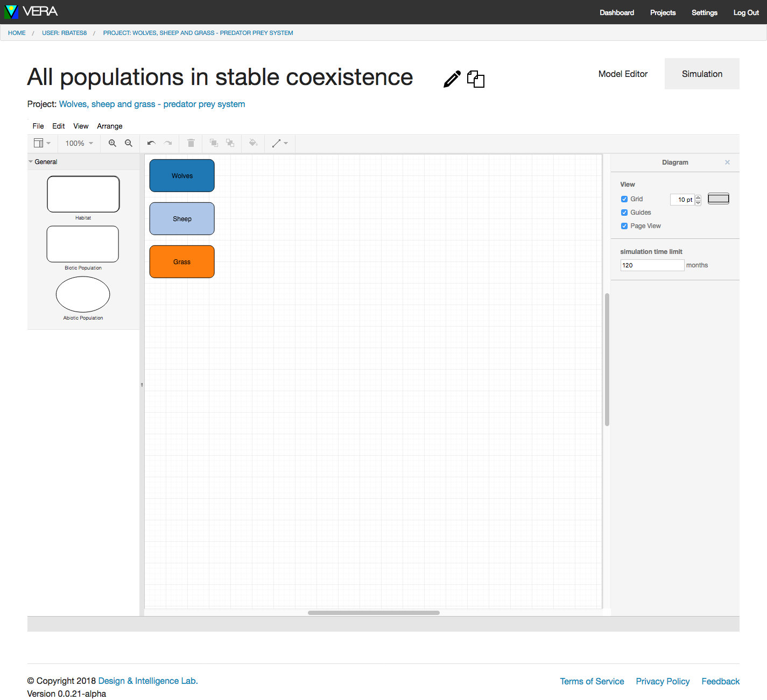Disable the Guides checkbox
This screenshot has width=767, height=700.
tap(624, 213)
